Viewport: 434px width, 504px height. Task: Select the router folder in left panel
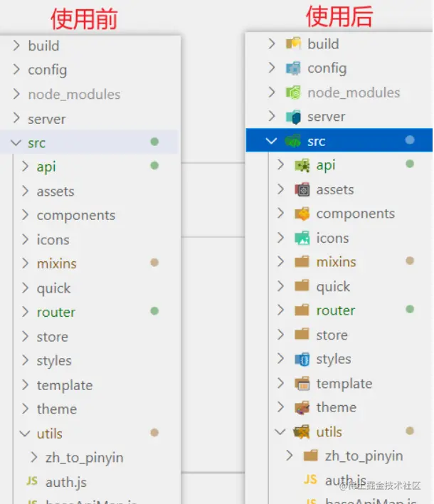pos(56,312)
